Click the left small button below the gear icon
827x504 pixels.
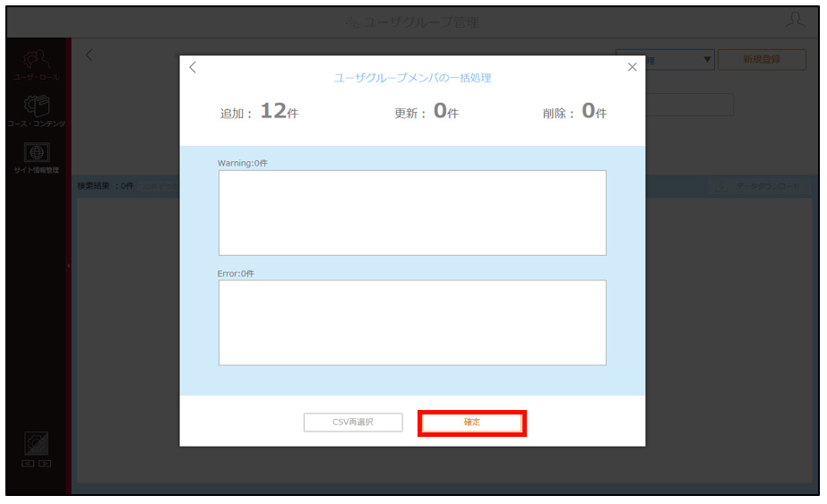pyautogui.click(x=28, y=464)
